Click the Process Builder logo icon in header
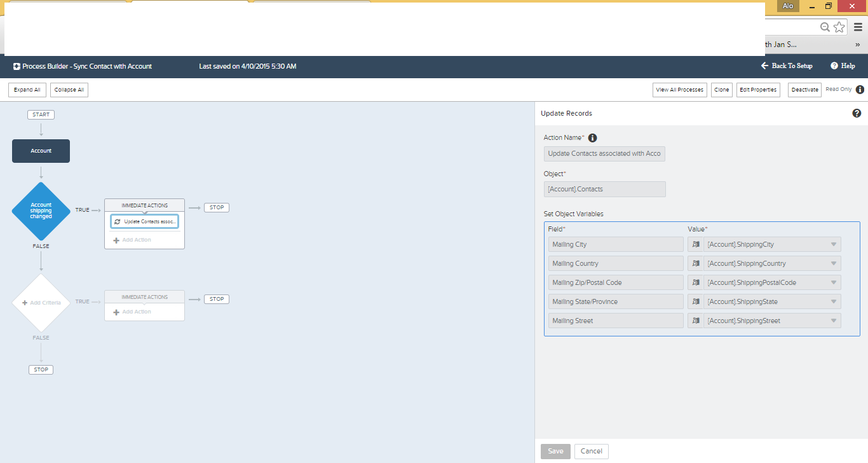 tap(17, 66)
